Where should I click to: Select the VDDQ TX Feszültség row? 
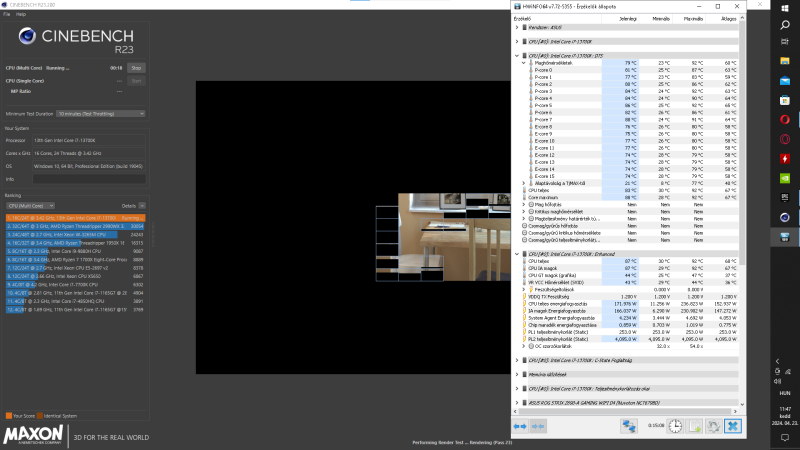click(626, 296)
